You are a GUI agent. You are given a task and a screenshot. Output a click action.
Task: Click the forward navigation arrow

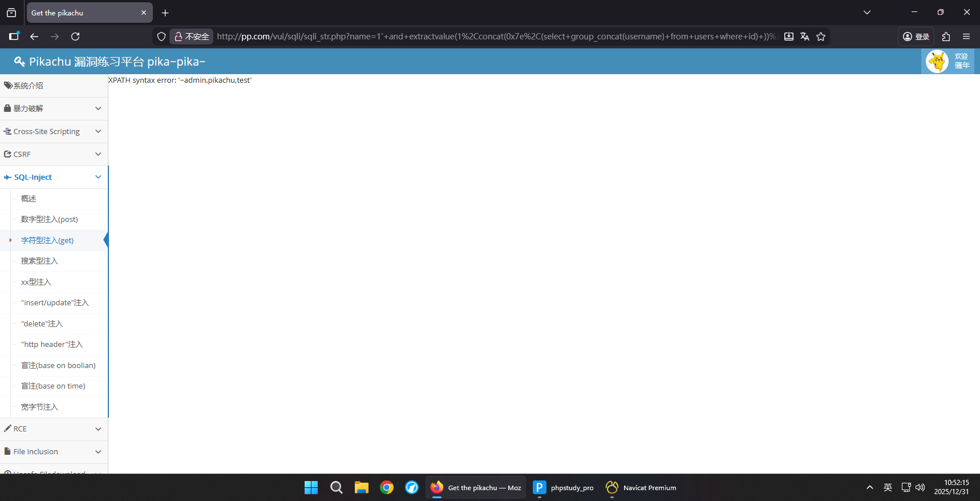(x=55, y=37)
